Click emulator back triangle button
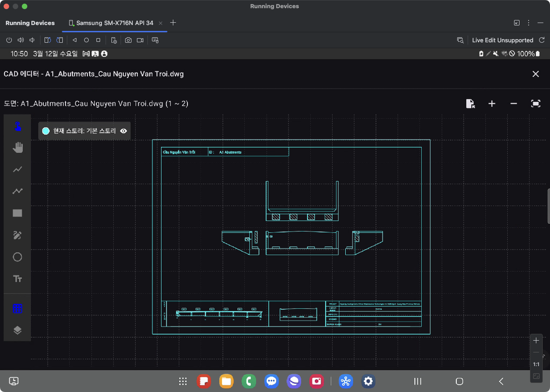This screenshot has height=392, width=550. pyautogui.click(x=75, y=40)
